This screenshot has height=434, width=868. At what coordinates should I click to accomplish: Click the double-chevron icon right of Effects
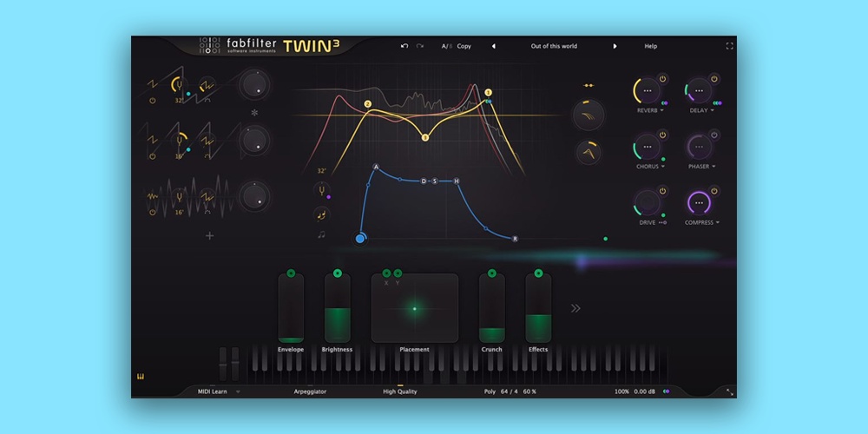click(575, 308)
